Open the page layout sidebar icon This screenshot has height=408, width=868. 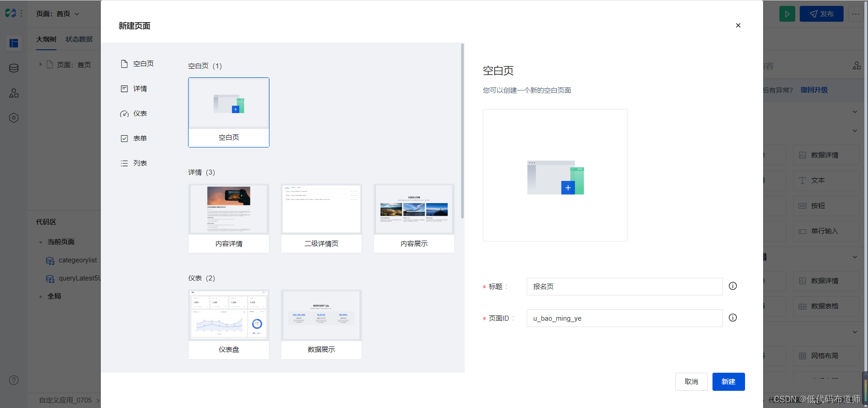pos(14,43)
